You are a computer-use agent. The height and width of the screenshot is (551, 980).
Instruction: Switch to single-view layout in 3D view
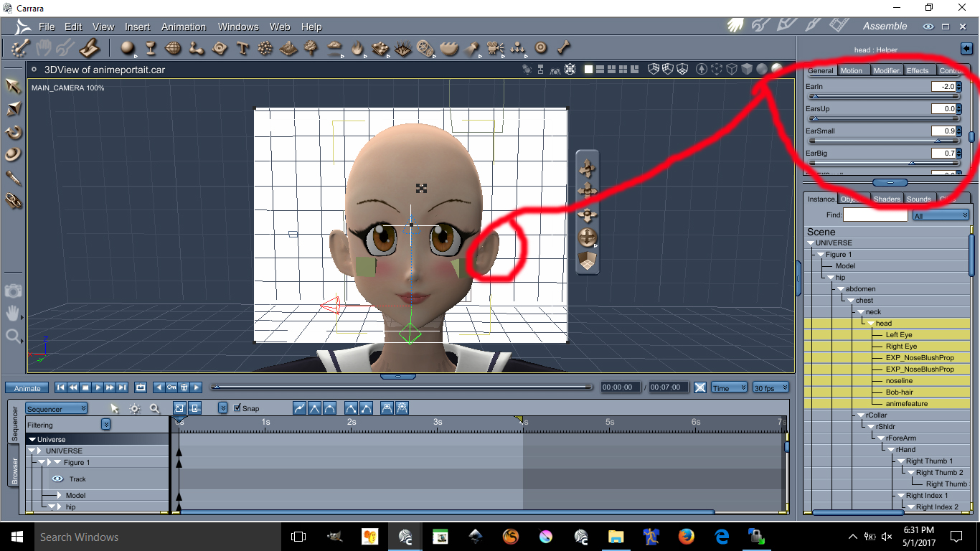[x=588, y=70]
